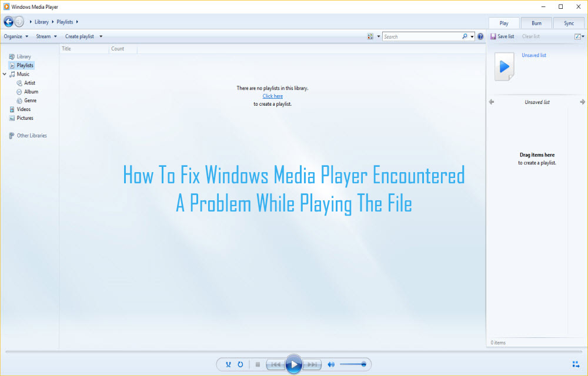Switch to Now Playing mode icon

click(x=574, y=364)
